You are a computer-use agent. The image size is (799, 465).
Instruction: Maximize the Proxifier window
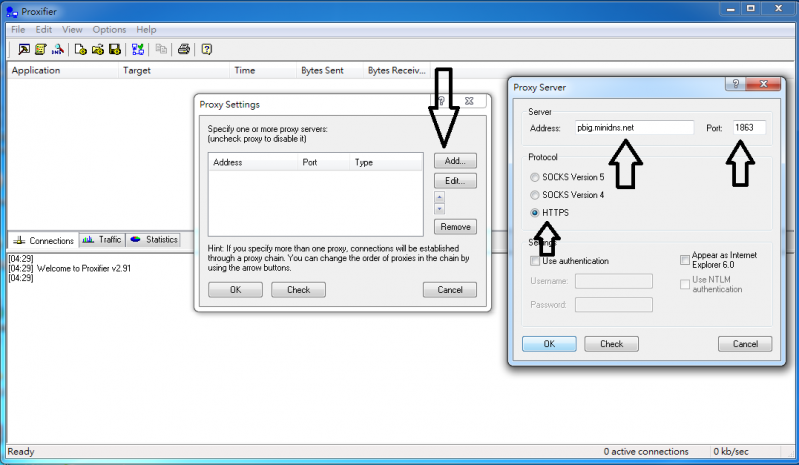[x=751, y=9]
